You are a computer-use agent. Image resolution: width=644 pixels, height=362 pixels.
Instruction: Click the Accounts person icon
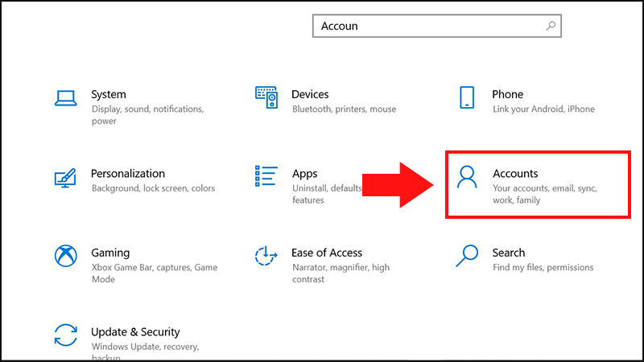(467, 177)
